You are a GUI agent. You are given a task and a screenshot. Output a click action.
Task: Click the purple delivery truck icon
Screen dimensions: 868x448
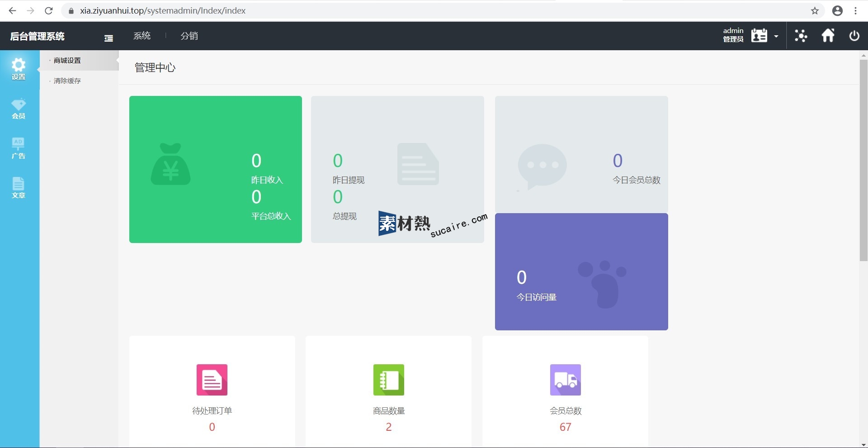[565, 380]
